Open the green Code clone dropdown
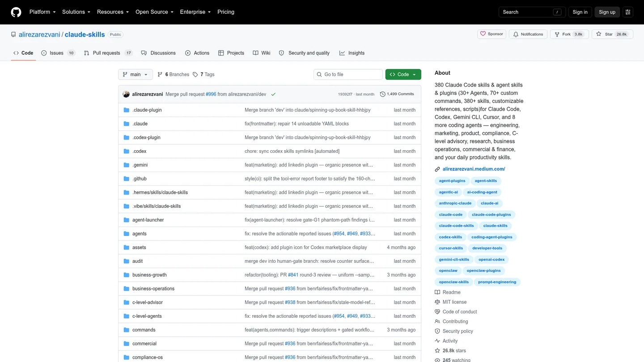Image resolution: width=644 pixels, height=362 pixels. coord(403,75)
